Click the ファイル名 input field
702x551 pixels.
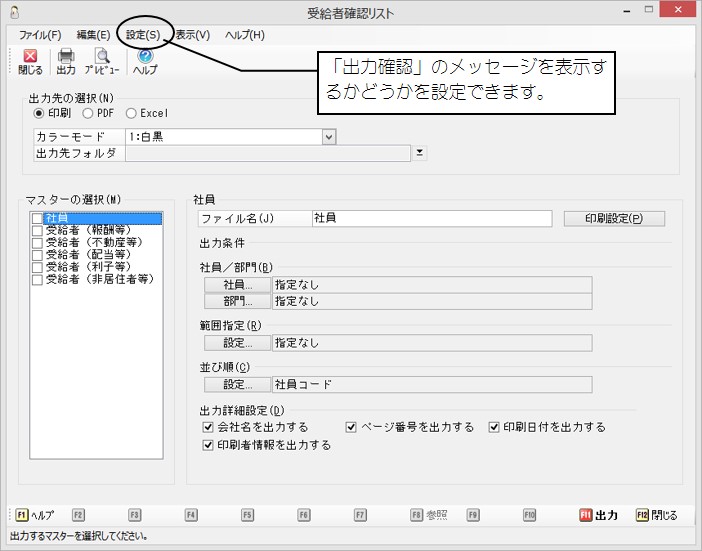(x=430, y=218)
